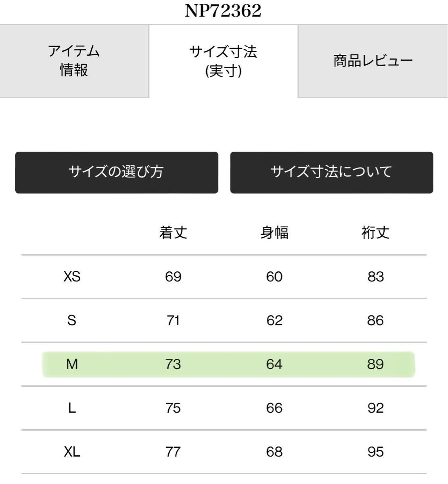Viewport: 448px width, 484px height.
Task: Click the XL 着丈 value 77
Action: tap(173, 452)
